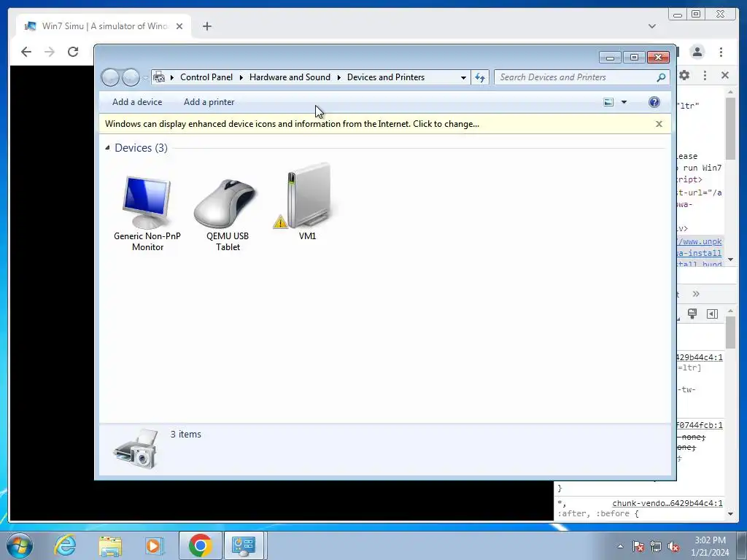Click the network tray icon

tap(656, 546)
